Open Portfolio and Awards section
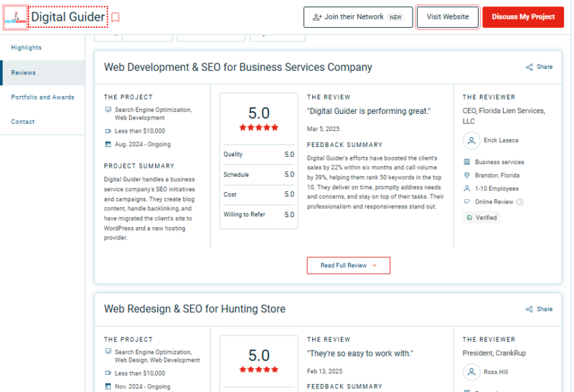The height and width of the screenshot is (392, 574). click(x=42, y=97)
